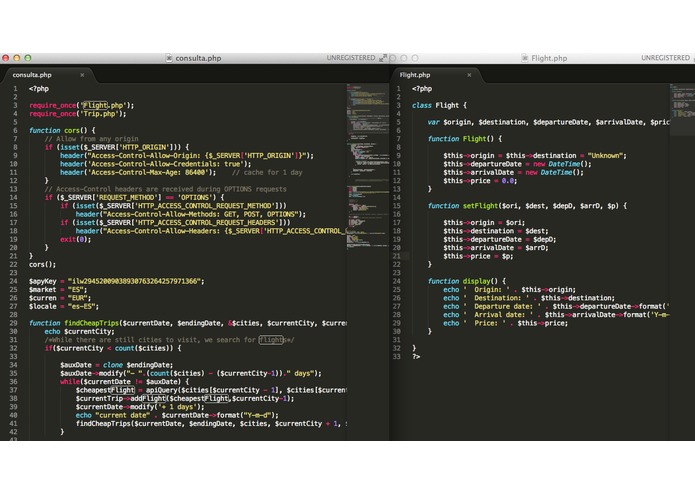Click the minimap in Flight.php window
The width and height of the screenshot is (695, 494).
coord(682,101)
